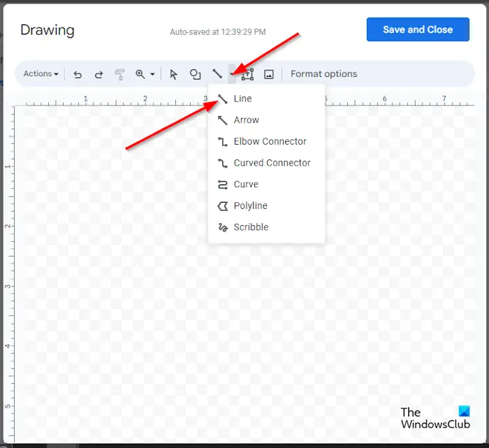
Task: Toggle the line type dropdown arrow
Action: tap(232, 74)
